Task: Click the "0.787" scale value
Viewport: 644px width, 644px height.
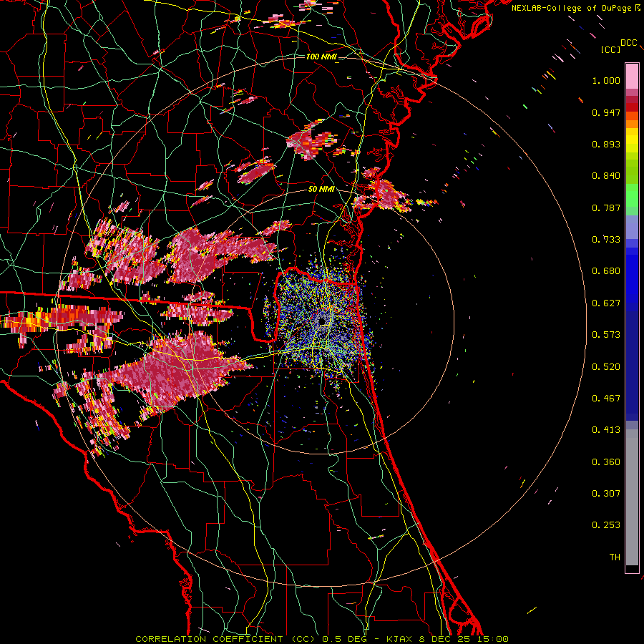Action: click(606, 208)
